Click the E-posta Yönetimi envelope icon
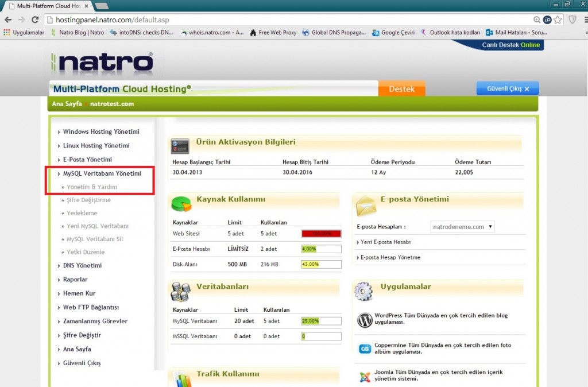 (366, 206)
